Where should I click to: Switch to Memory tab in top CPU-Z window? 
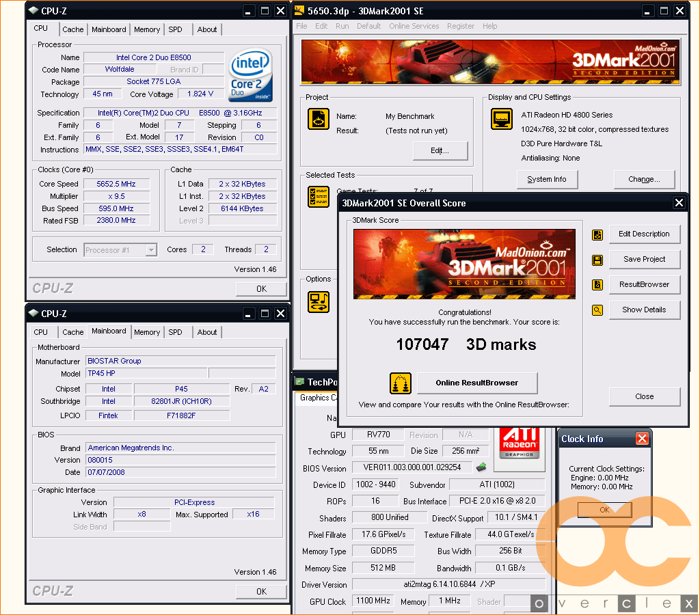[147, 29]
